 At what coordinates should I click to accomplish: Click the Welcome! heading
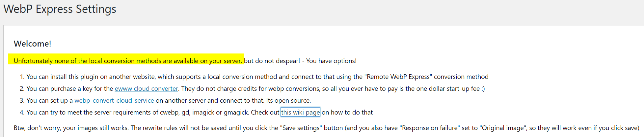click(x=32, y=44)
